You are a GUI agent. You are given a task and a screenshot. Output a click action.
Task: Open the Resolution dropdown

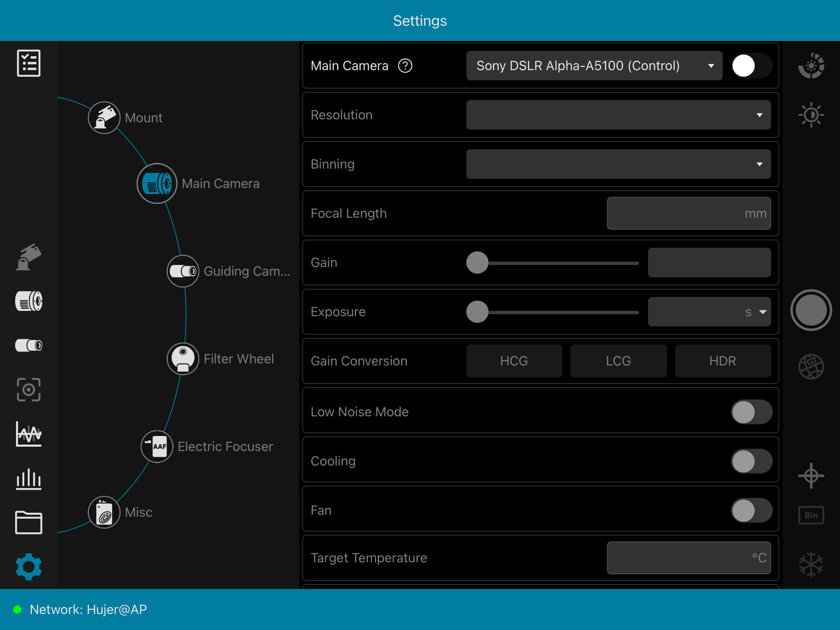(x=619, y=115)
